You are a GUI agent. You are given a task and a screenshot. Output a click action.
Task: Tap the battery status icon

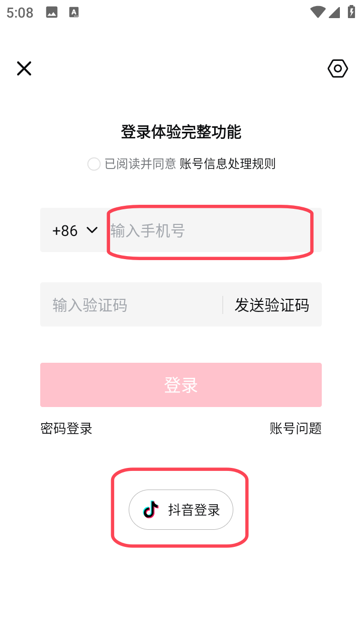tap(351, 13)
